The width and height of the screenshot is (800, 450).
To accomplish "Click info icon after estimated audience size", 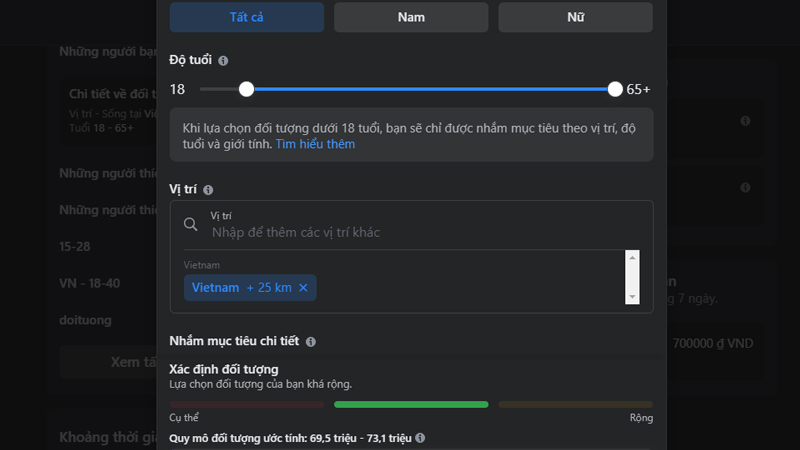I will click(420, 438).
